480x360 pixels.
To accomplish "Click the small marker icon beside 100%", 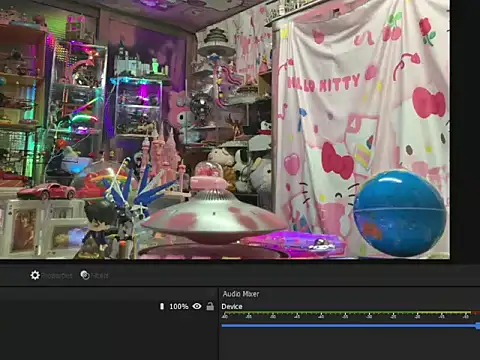I will coord(162,306).
